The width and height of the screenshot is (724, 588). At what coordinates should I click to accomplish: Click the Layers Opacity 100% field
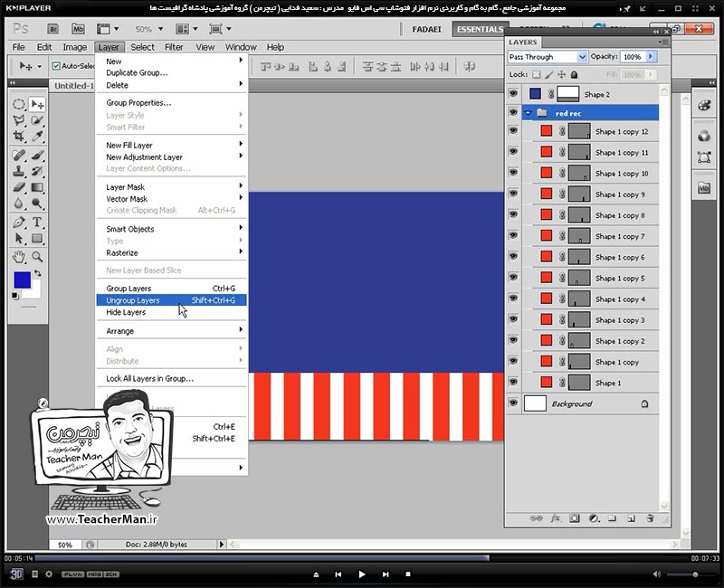point(633,56)
